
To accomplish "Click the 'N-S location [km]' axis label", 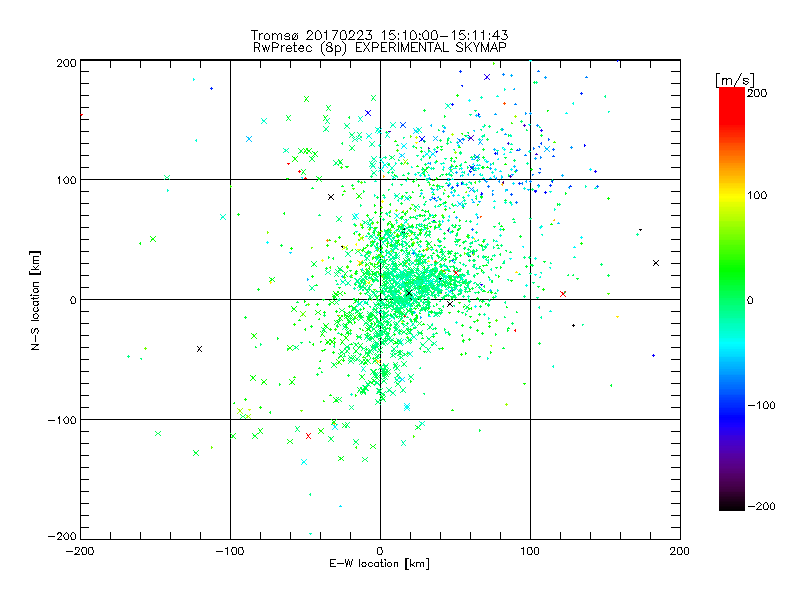I will (35, 300).
